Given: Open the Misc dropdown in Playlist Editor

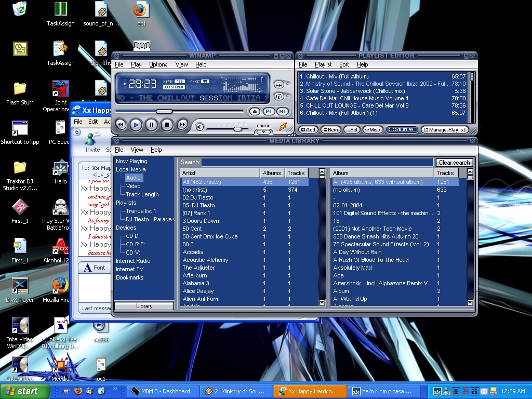Looking at the screenshot, I should [x=373, y=129].
